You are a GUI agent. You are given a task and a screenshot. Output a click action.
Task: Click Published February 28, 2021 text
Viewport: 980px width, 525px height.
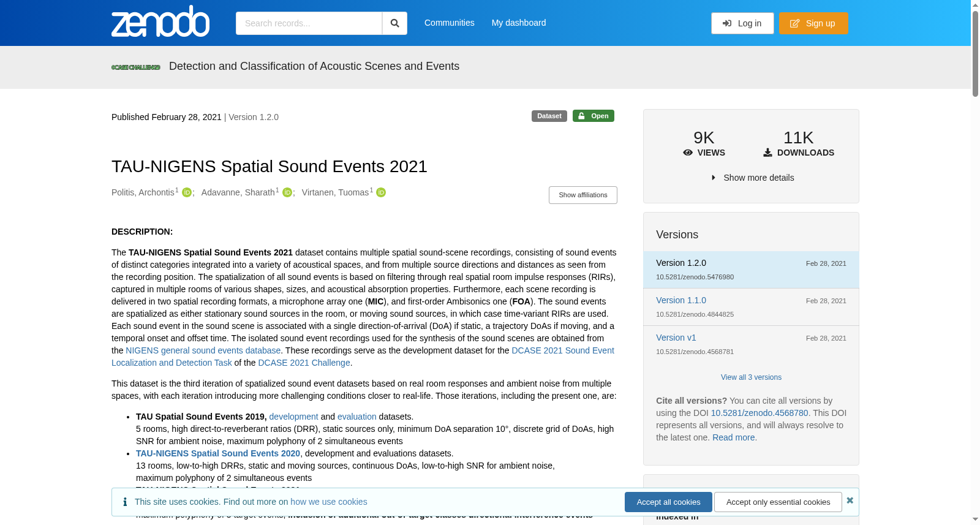click(167, 117)
